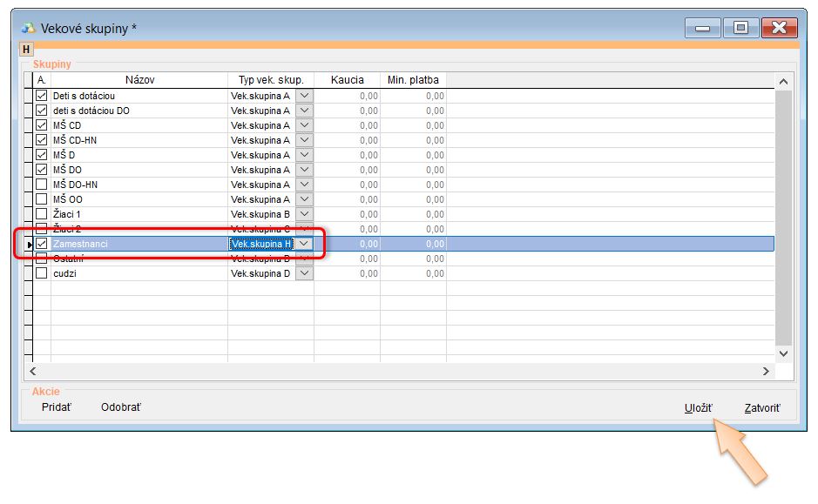
Task: Tick the cudzi row checkbox
Action: pos(41,273)
